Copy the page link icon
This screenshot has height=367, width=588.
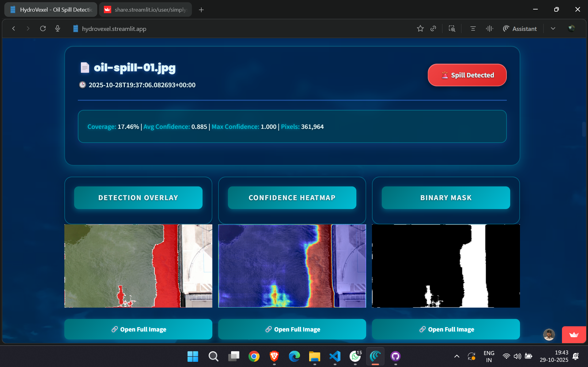tap(433, 28)
